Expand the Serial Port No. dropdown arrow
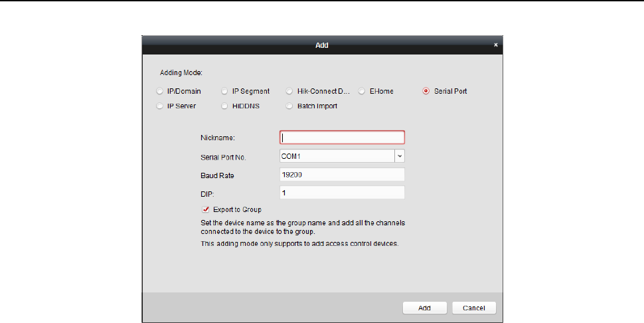Viewport: 644px width, 323px height. 400,156
